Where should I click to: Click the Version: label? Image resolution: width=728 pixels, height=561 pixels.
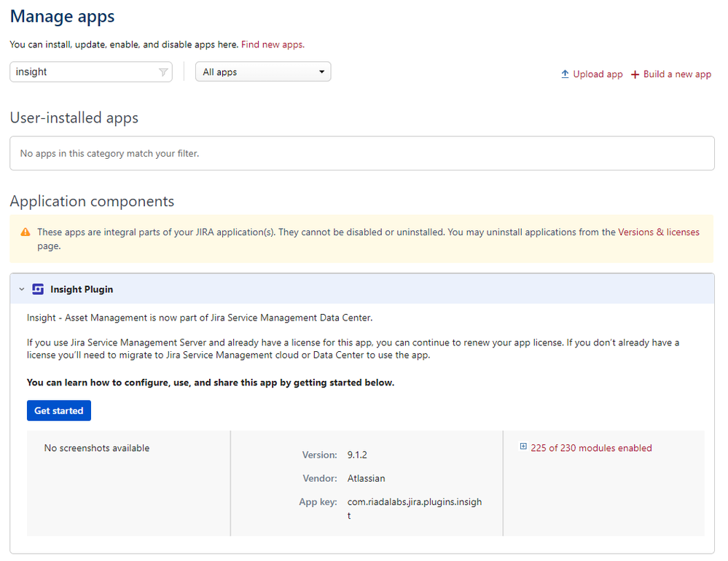[319, 455]
